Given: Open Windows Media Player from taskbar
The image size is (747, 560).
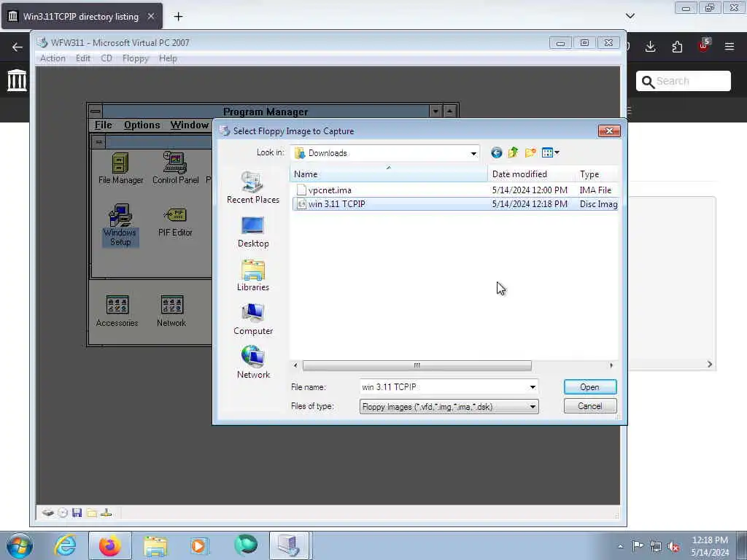Looking at the screenshot, I should tap(199, 545).
